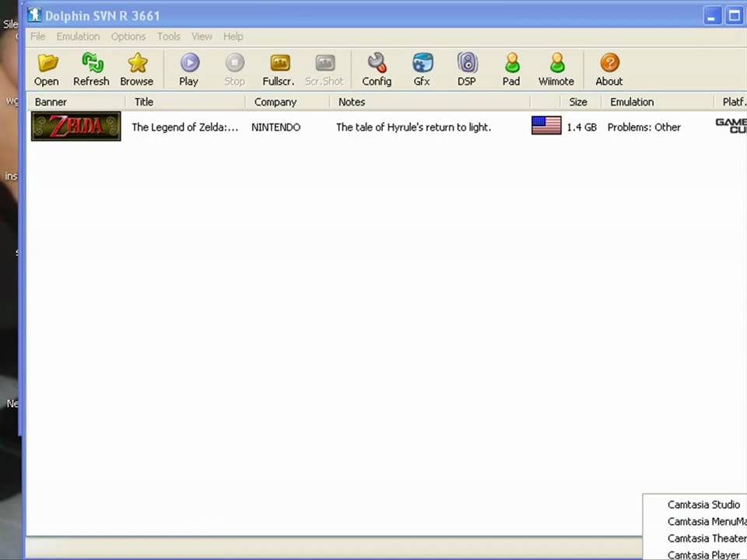Sort by the Banner column header

click(x=76, y=102)
